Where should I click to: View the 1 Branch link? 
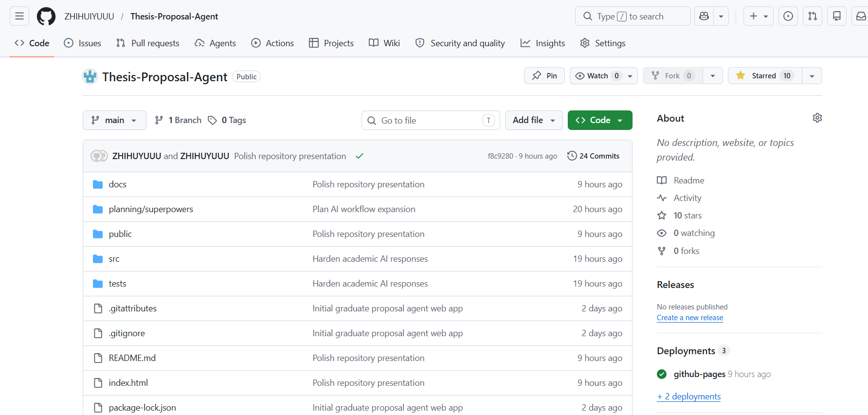[178, 120]
